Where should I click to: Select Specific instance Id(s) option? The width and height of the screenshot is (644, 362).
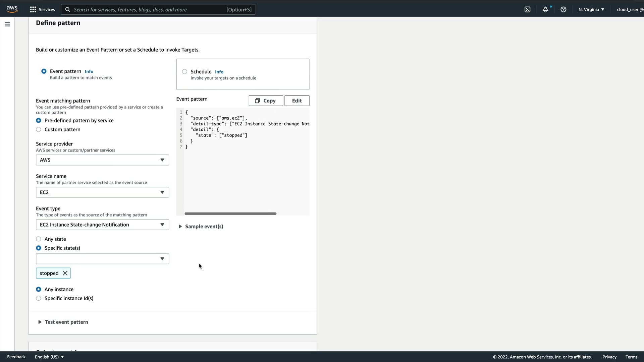click(x=39, y=298)
